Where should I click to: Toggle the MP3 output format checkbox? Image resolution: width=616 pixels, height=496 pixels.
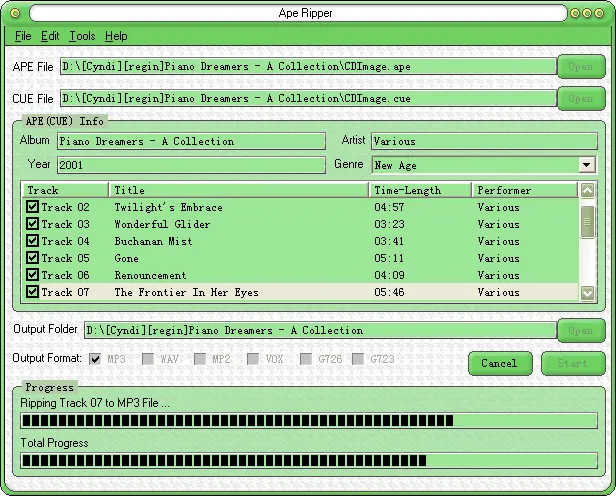pyautogui.click(x=95, y=358)
